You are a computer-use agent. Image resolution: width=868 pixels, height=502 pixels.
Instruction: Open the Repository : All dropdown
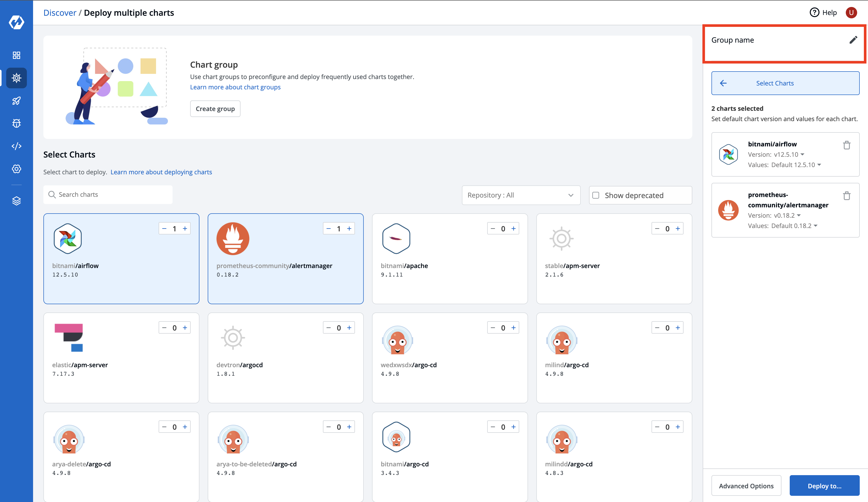(521, 195)
